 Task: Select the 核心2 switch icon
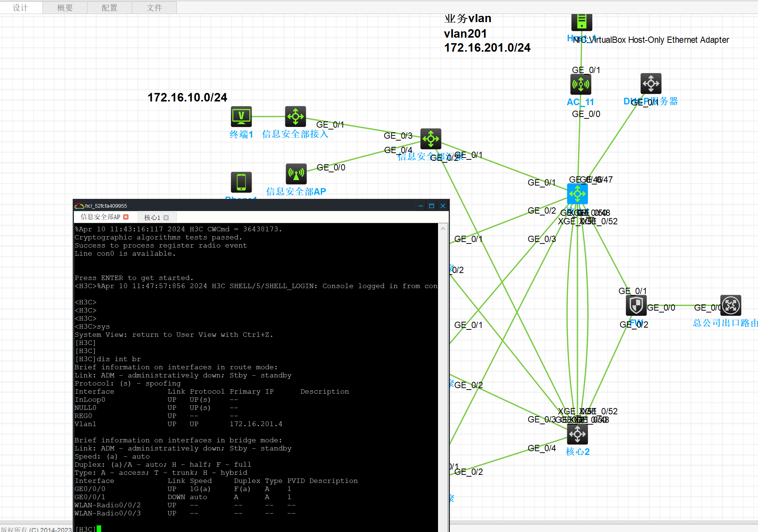577,434
